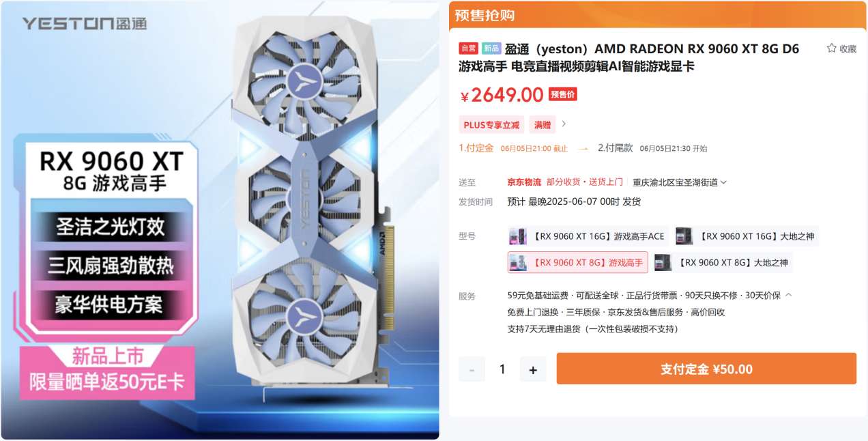Open the delivery address dropdown 重庆渝北区宝圣湖街道
The width and height of the screenshot is (868, 441).
(x=680, y=182)
